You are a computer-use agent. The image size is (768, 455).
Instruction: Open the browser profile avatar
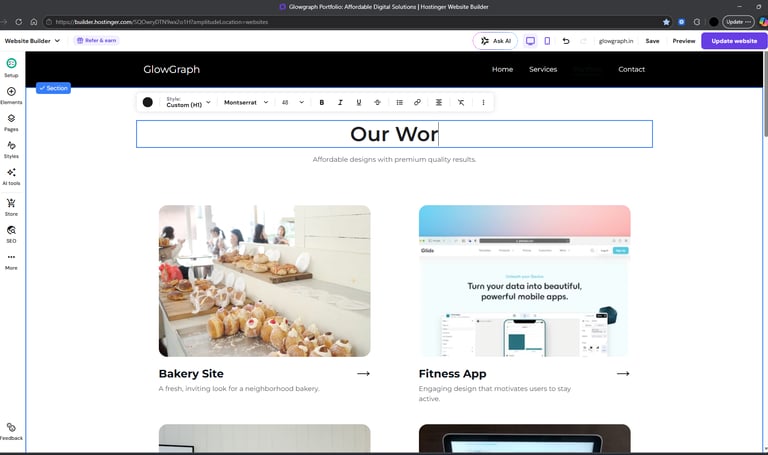pyautogui.click(x=714, y=22)
